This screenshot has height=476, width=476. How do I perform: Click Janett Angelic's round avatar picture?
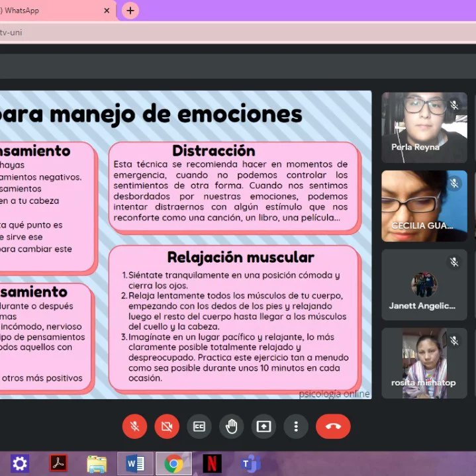(424, 285)
